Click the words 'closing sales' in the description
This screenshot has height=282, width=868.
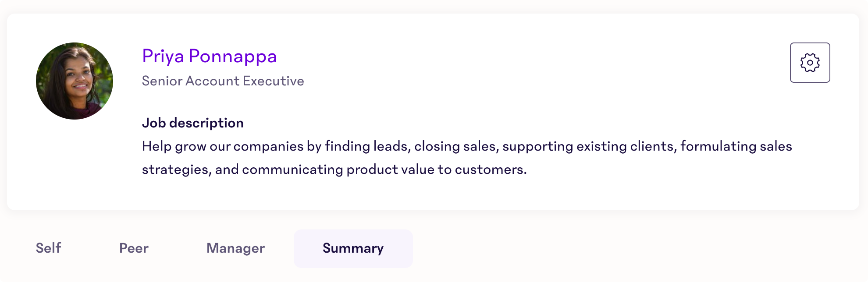pyautogui.click(x=455, y=146)
